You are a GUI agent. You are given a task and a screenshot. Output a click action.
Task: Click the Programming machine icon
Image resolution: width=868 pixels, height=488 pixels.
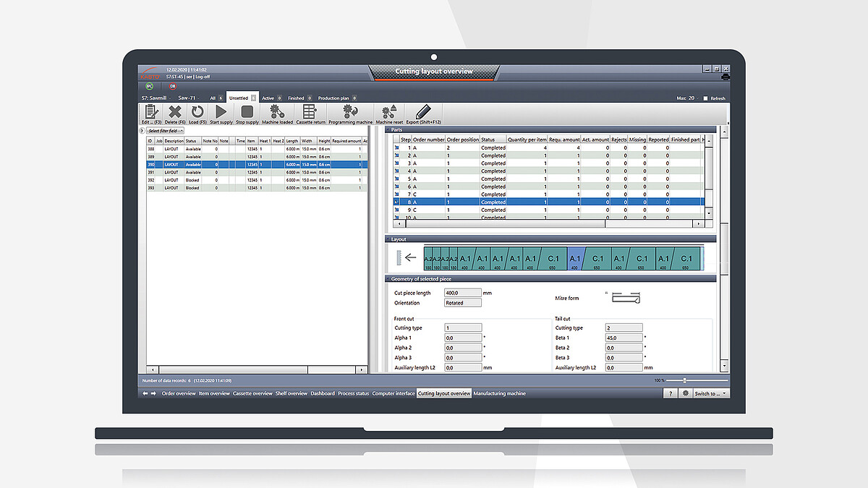[x=350, y=112]
